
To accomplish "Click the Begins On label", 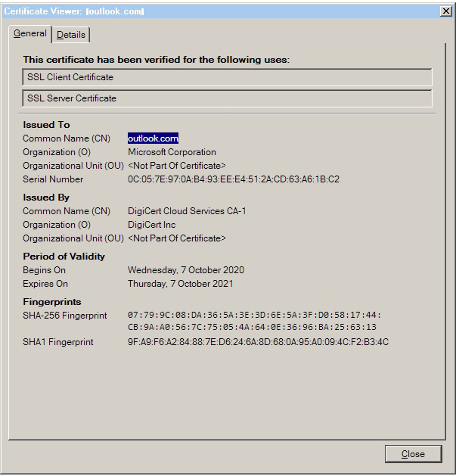I will (45, 270).
